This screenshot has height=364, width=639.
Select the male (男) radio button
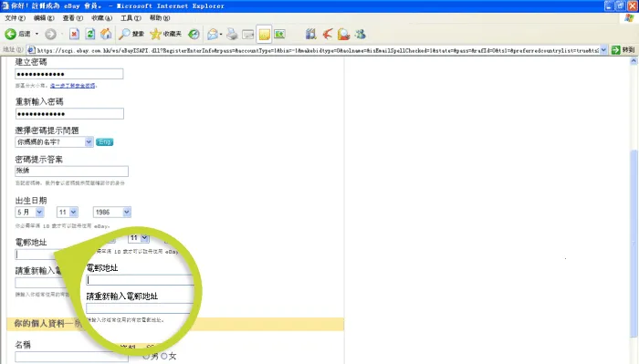(146, 357)
